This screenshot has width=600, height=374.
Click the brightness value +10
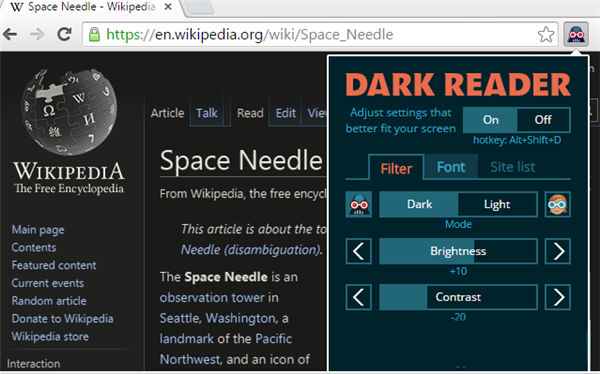458,271
